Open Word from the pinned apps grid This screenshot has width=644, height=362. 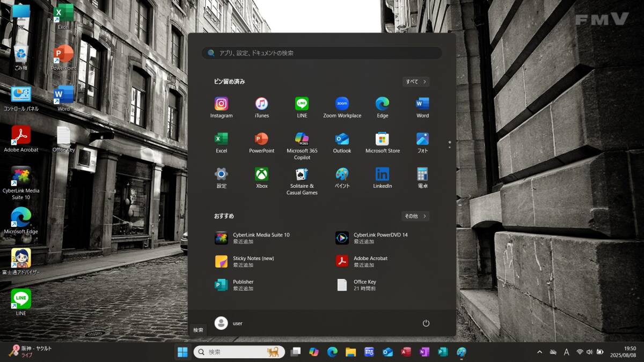coord(422,108)
